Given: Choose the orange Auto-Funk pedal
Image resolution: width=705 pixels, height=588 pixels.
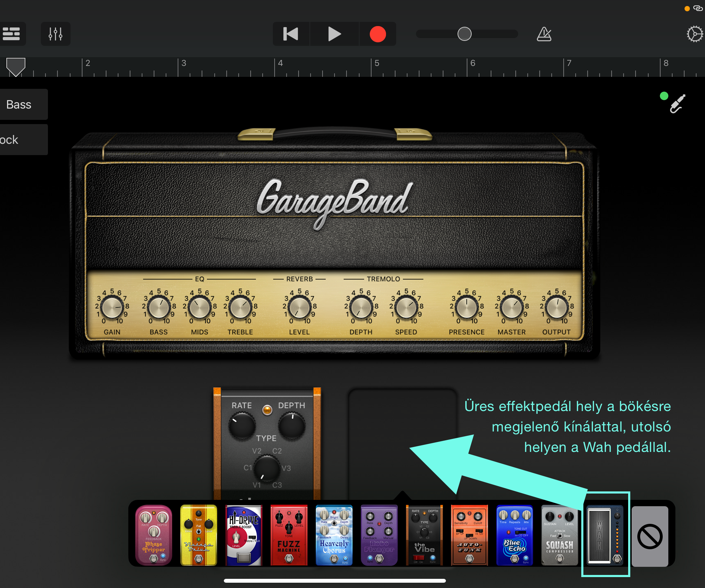Looking at the screenshot, I should (x=470, y=535).
